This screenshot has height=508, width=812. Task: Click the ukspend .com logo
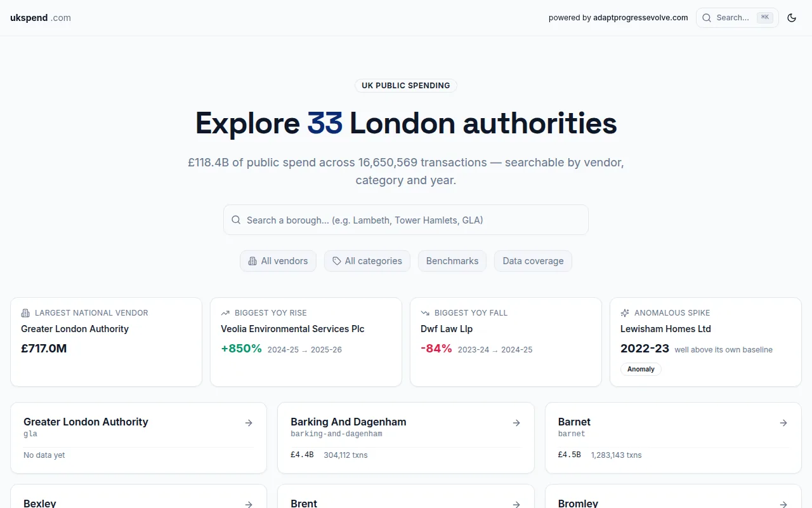click(x=41, y=18)
